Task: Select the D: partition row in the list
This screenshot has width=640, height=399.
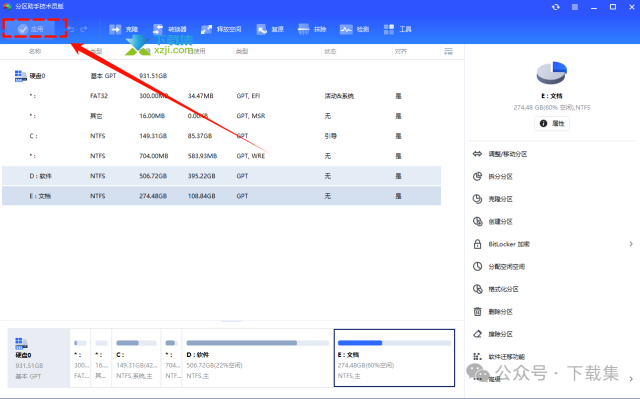Action: pos(221,176)
